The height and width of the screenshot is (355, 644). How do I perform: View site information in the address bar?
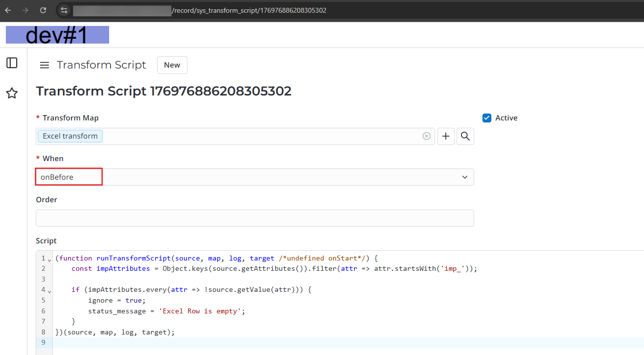pyautogui.click(x=64, y=10)
